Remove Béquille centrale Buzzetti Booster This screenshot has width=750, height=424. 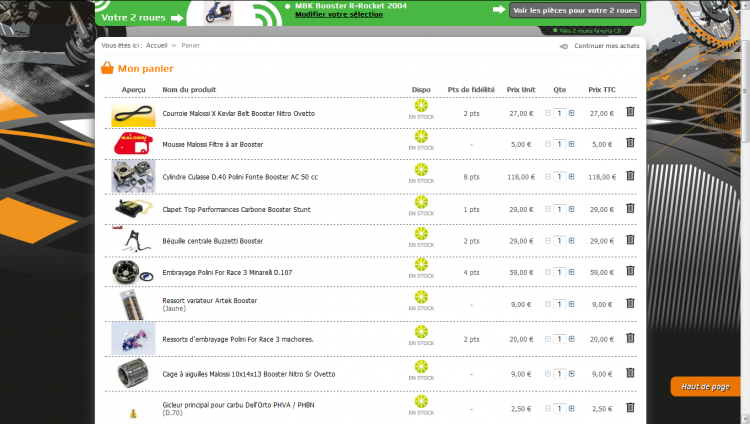tap(630, 239)
